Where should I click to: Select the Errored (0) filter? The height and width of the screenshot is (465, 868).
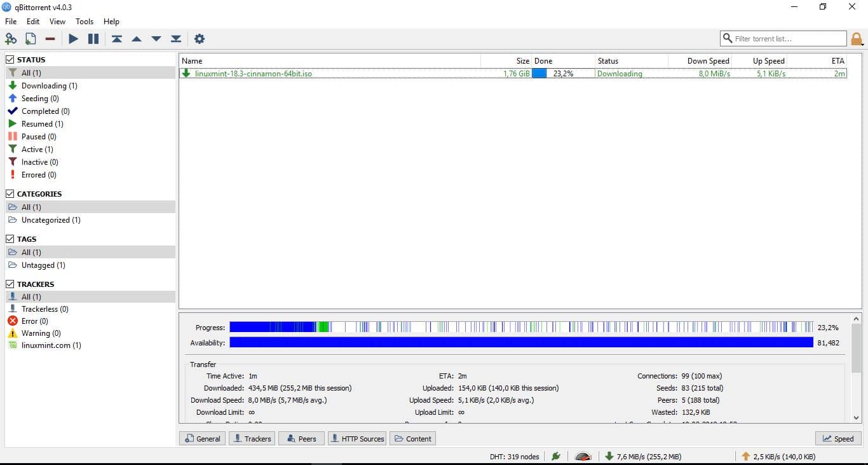click(x=39, y=174)
